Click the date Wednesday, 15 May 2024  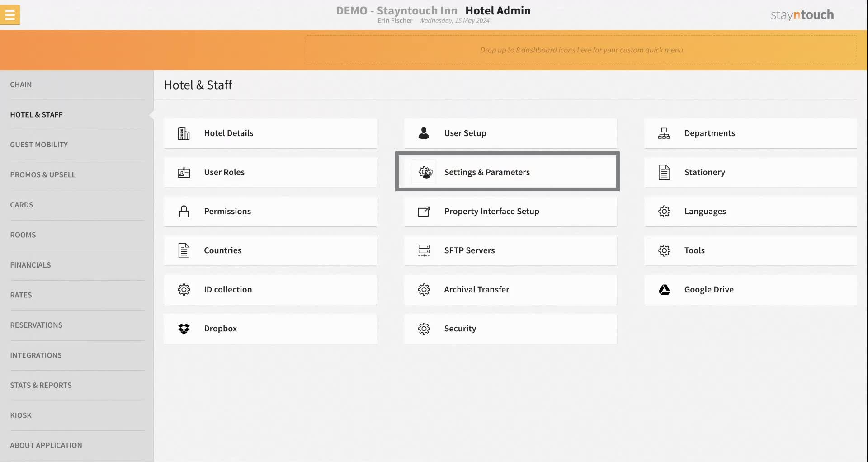pos(454,21)
